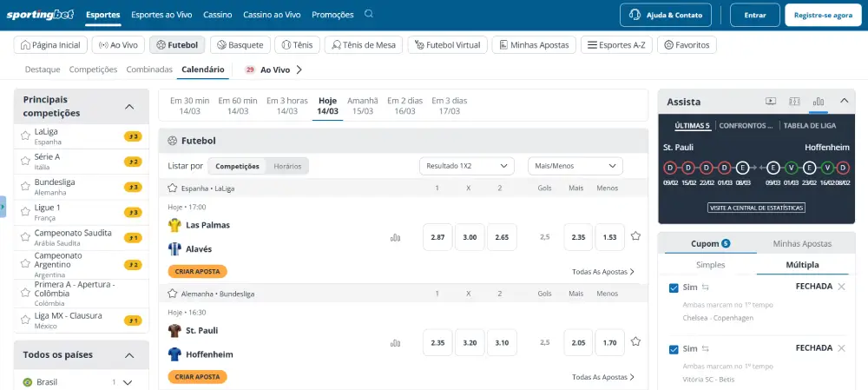Select draw odds 3.20 for St. Pauli match
868x390 pixels.
470,342
